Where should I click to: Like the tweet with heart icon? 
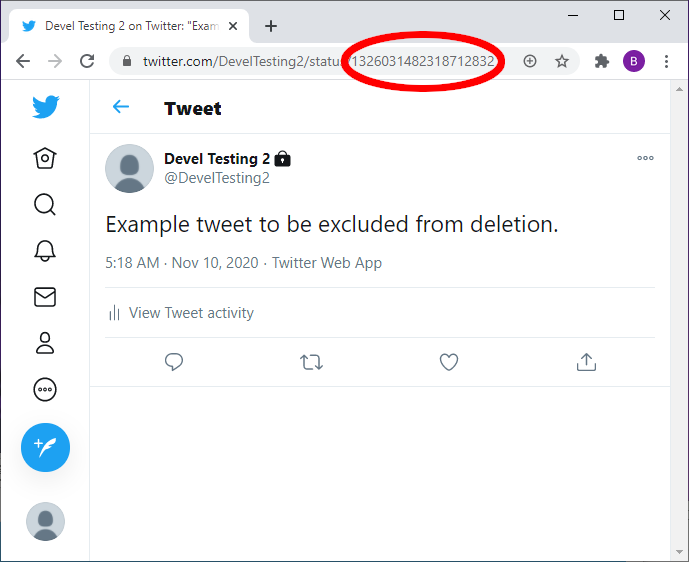coord(449,362)
